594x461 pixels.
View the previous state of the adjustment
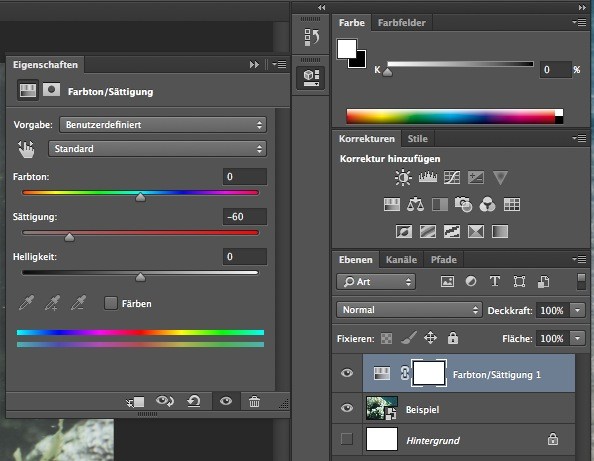tap(165, 401)
